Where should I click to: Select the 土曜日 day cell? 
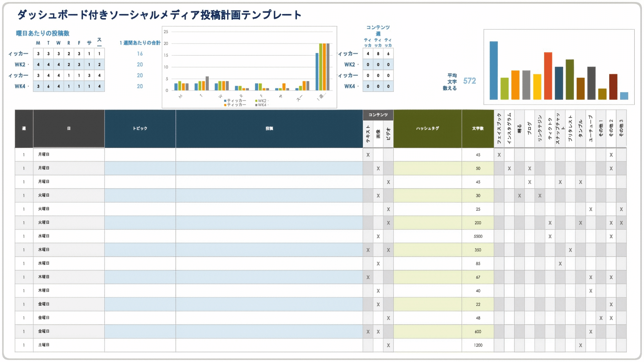pyautogui.click(x=69, y=345)
